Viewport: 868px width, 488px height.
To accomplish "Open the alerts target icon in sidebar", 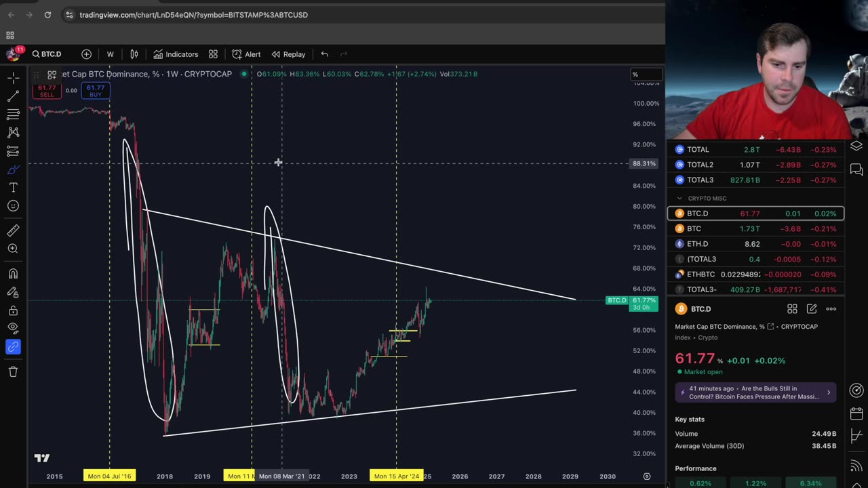I will pyautogui.click(x=856, y=390).
